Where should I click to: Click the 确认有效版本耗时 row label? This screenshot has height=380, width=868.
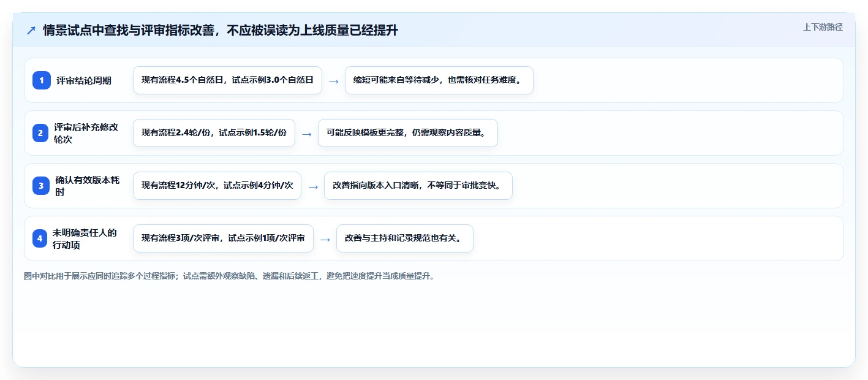[87, 186]
